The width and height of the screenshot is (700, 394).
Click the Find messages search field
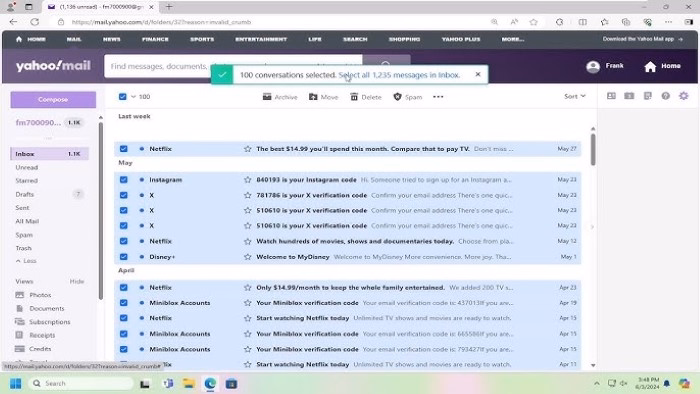233,66
